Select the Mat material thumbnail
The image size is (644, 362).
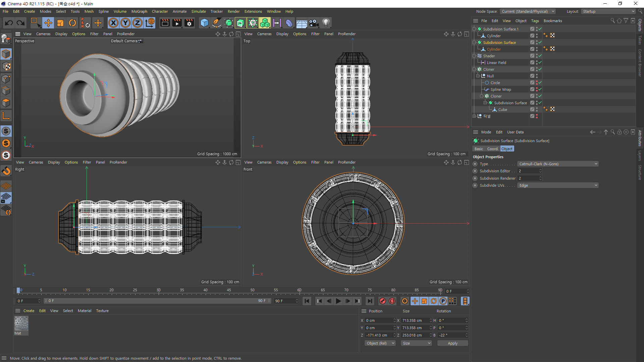coord(21,323)
